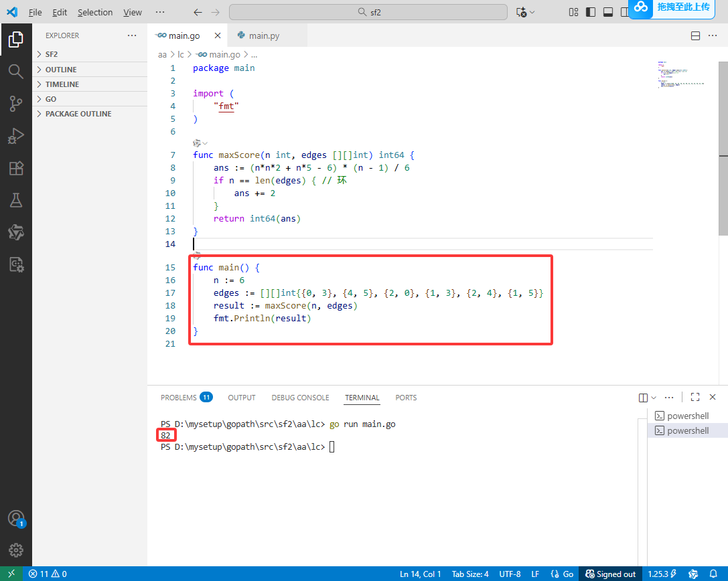Open the Explorer view in activity bar

coord(16,39)
